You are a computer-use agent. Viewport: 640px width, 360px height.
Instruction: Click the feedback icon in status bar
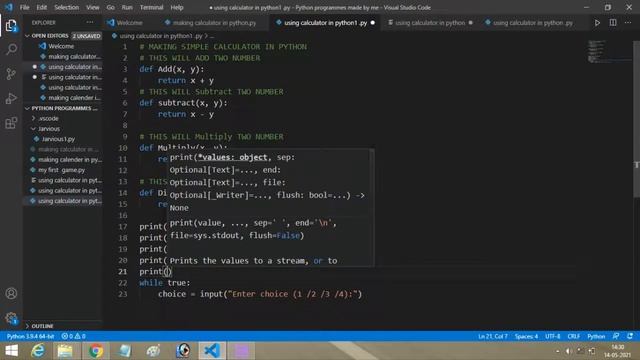[x=616, y=336]
